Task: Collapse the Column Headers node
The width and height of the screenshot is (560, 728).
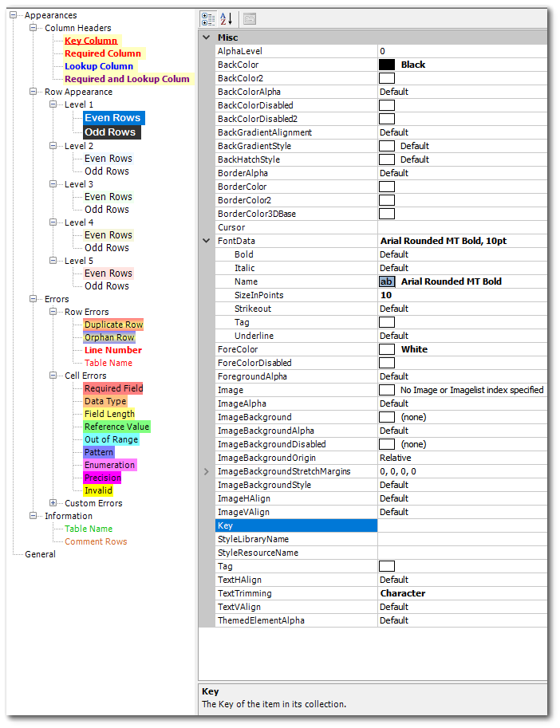Action: click(34, 28)
